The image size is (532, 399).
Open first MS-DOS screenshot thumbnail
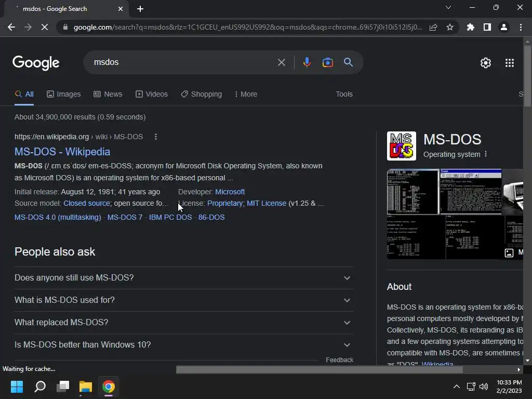click(x=413, y=192)
